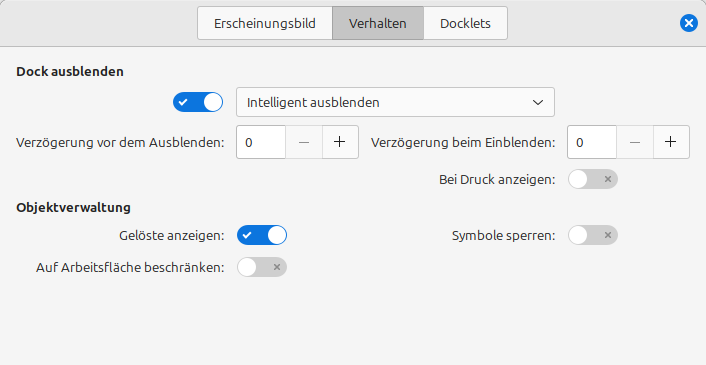Disable the Dock ausblenden switch

[x=198, y=102]
